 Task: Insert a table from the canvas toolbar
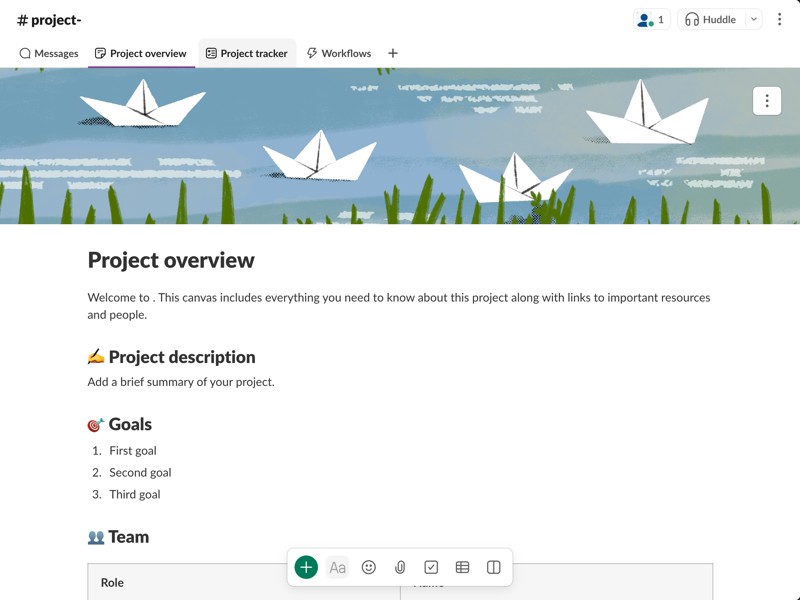tap(462, 567)
